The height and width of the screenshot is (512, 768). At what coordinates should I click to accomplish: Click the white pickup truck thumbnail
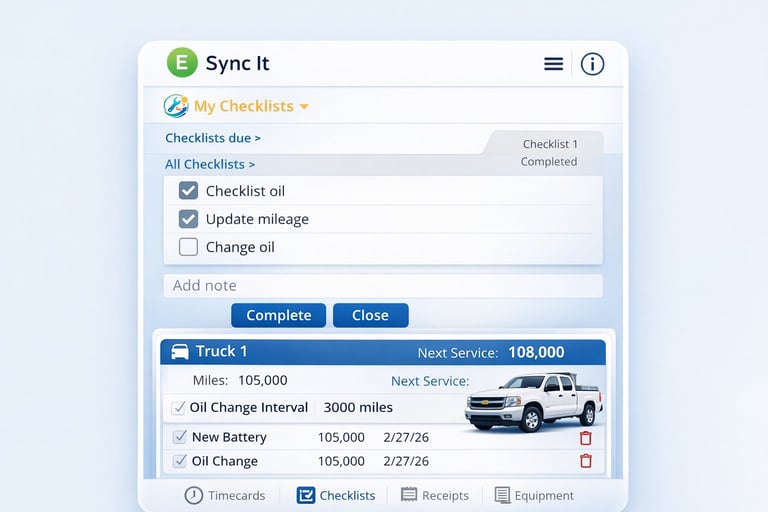coord(534,402)
